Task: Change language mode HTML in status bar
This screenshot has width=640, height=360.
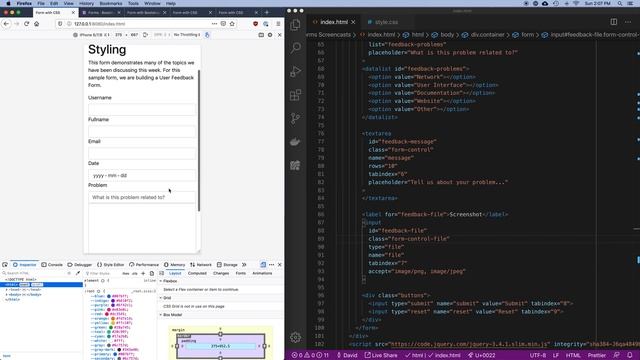Action: click(x=573, y=355)
